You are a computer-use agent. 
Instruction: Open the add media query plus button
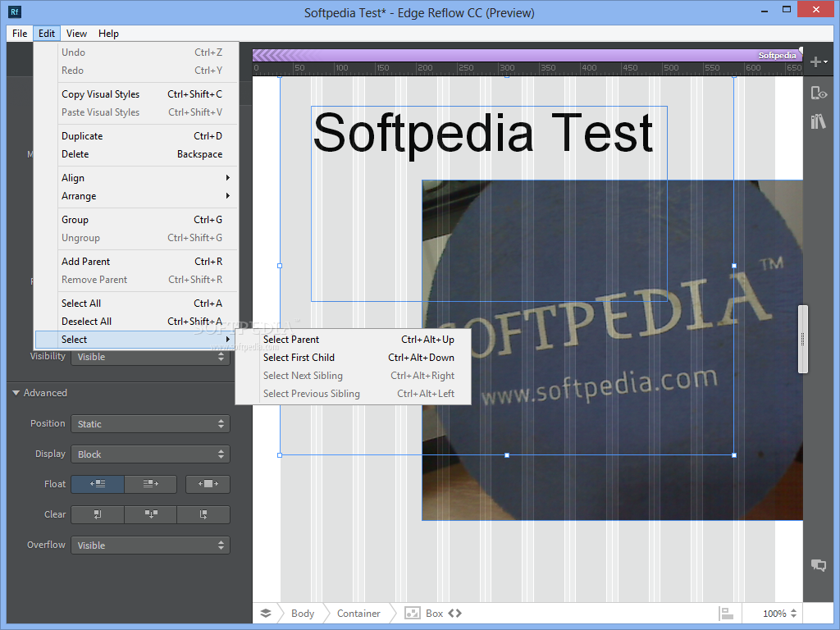(x=819, y=62)
